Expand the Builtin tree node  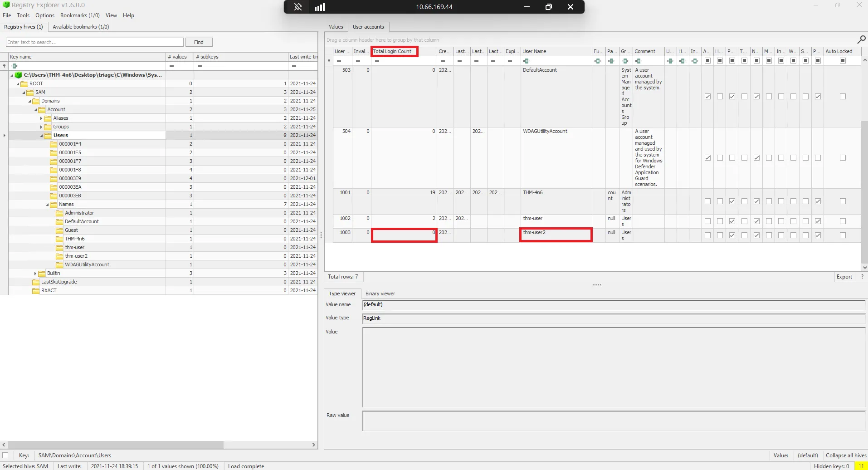(x=35, y=273)
